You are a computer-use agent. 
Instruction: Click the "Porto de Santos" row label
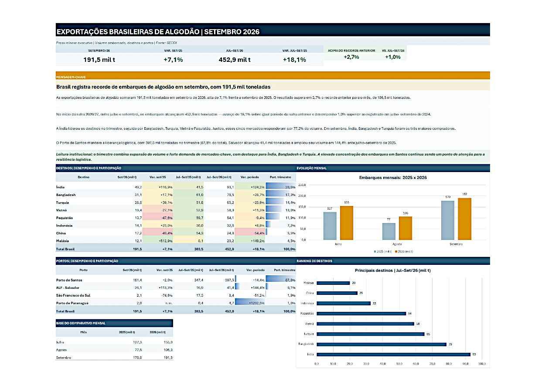[69, 280]
